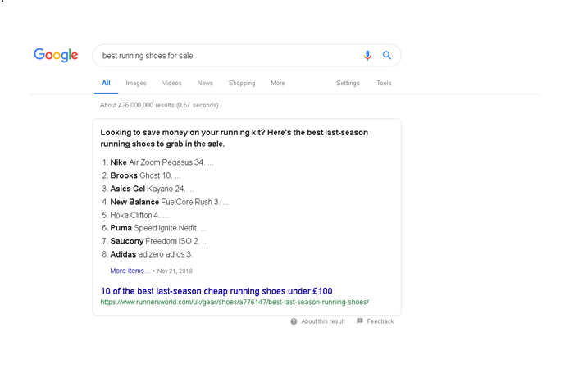This screenshot has height=392, width=583.
Task: Open the Shopping tab
Action: (242, 83)
